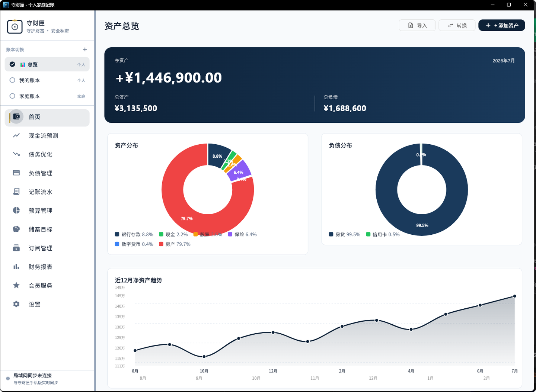Click the star icon for 会员服务
536x392 pixels.
16,285
